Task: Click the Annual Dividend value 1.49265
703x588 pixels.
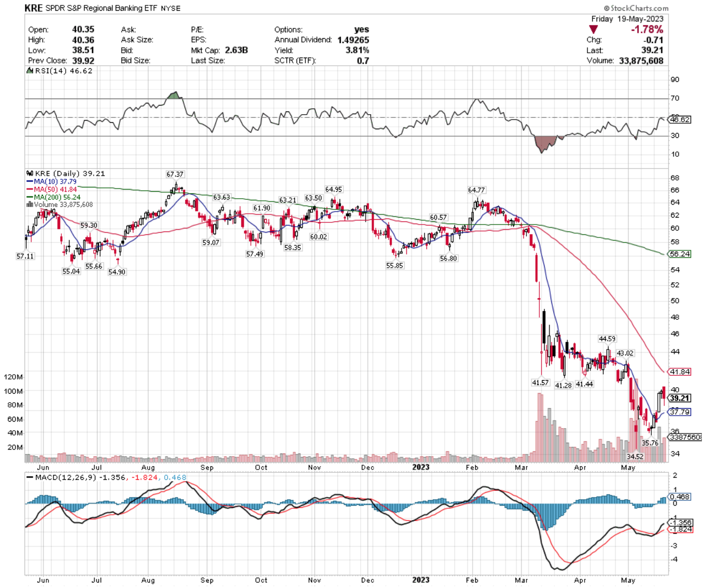Action: point(353,40)
